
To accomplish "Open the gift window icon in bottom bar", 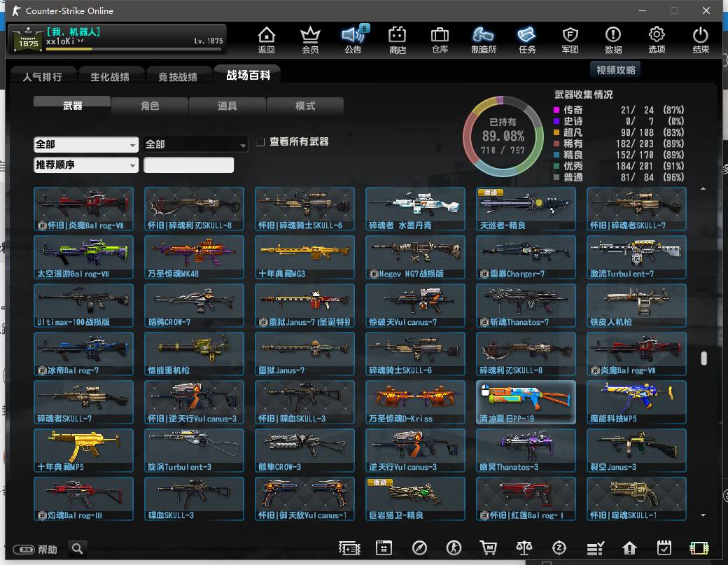I will [x=384, y=548].
